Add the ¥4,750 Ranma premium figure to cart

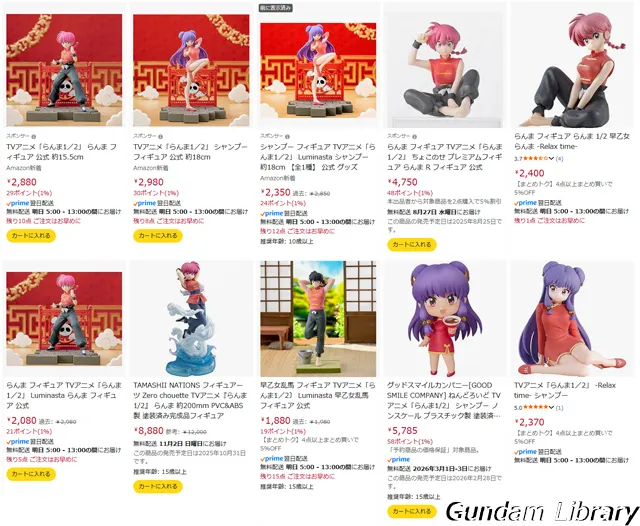pyautogui.click(x=412, y=245)
